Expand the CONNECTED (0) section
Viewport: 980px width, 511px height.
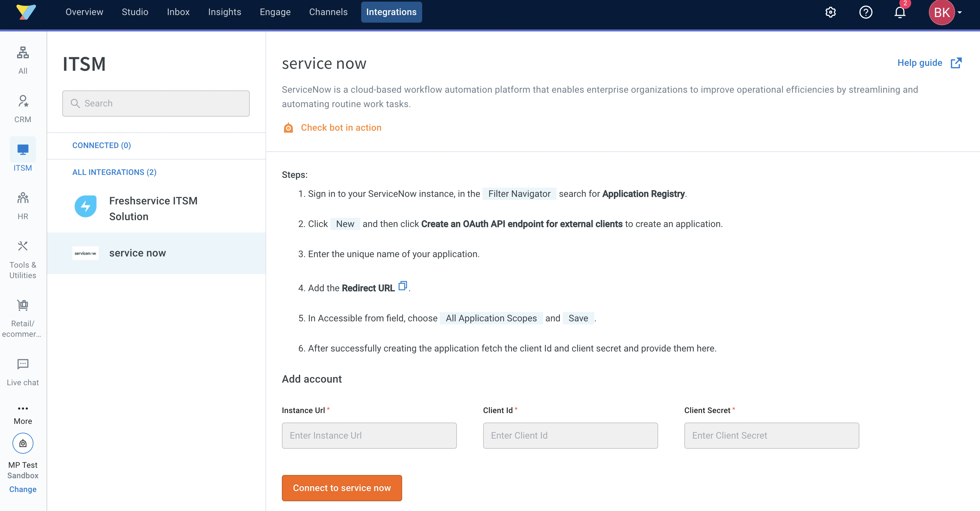pos(102,145)
